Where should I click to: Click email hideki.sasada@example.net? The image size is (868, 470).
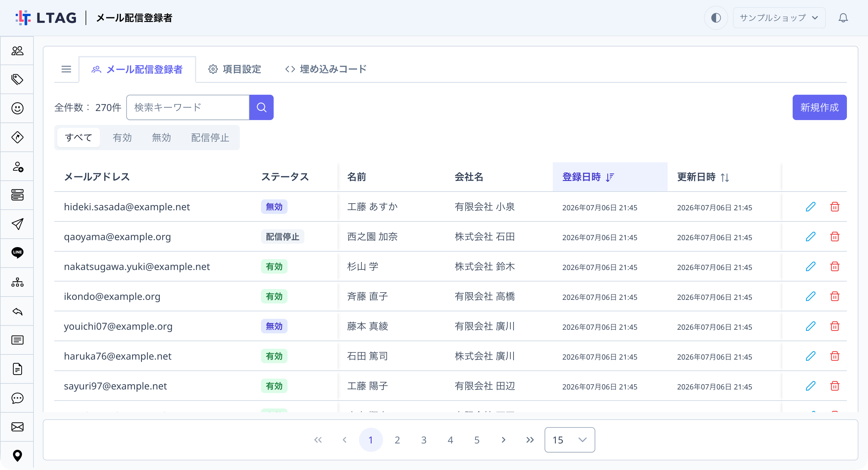pyautogui.click(x=127, y=207)
